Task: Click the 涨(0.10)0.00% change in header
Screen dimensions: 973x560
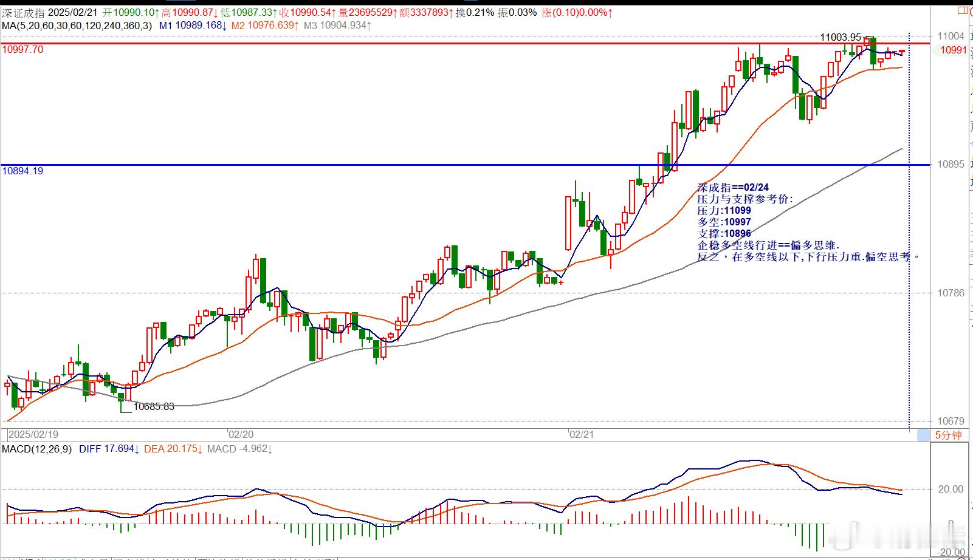Action: 577,13
